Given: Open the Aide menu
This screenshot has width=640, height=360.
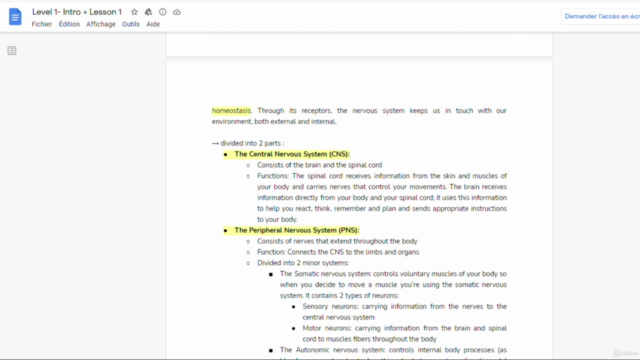Looking at the screenshot, I should [153, 24].
